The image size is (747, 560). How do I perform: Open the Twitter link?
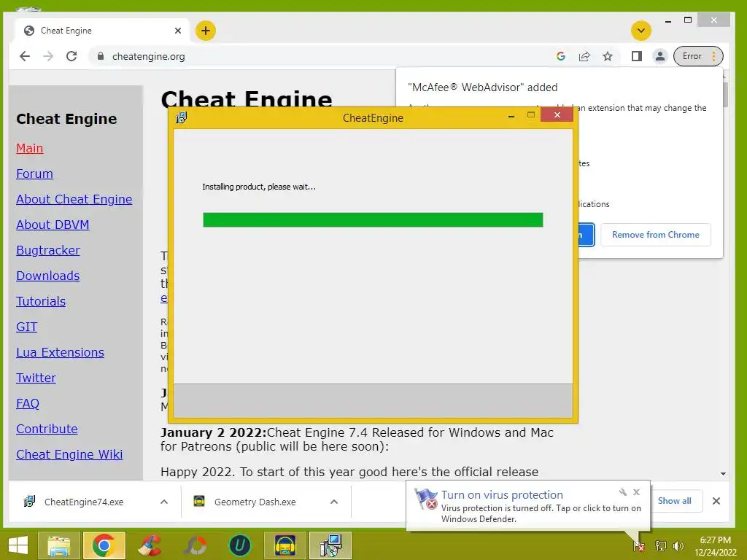[36, 378]
